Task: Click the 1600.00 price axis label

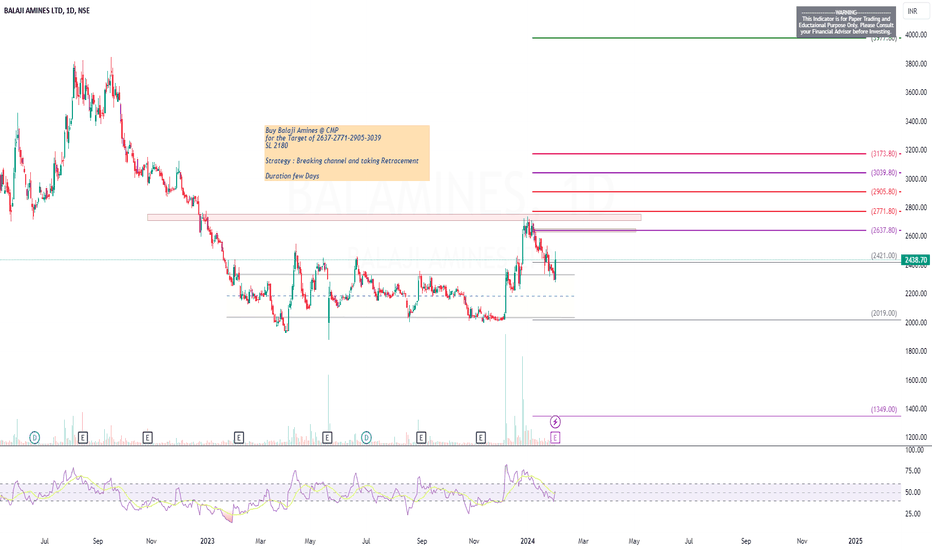Action: 916,380
